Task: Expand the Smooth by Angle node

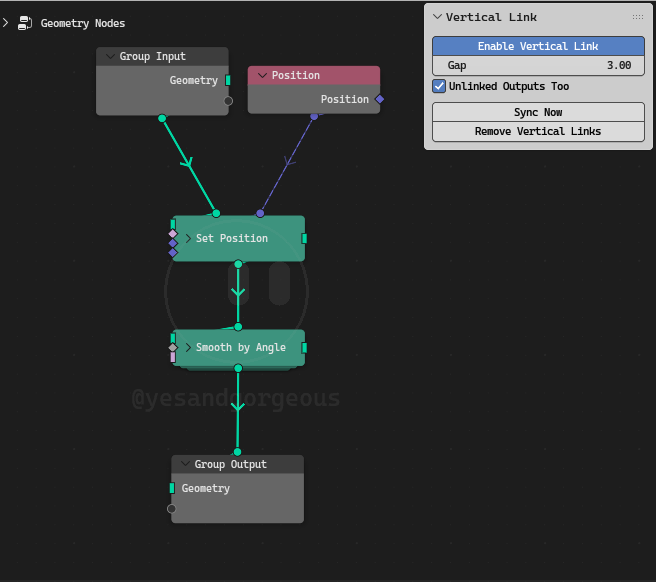Action: pyautogui.click(x=188, y=347)
